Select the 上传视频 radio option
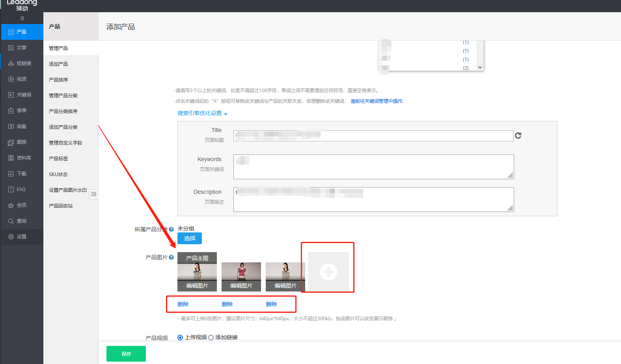The height and width of the screenshot is (364, 621). tap(180, 338)
